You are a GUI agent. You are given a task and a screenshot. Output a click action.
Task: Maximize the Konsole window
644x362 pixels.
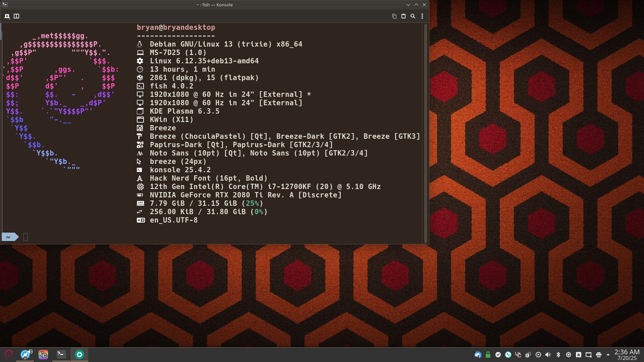pos(416,5)
